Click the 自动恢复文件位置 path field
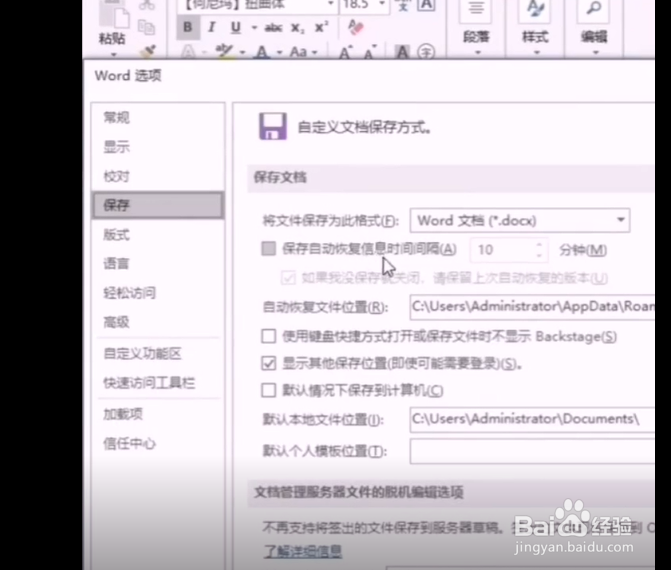This screenshot has height=570, width=671. [532, 307]
